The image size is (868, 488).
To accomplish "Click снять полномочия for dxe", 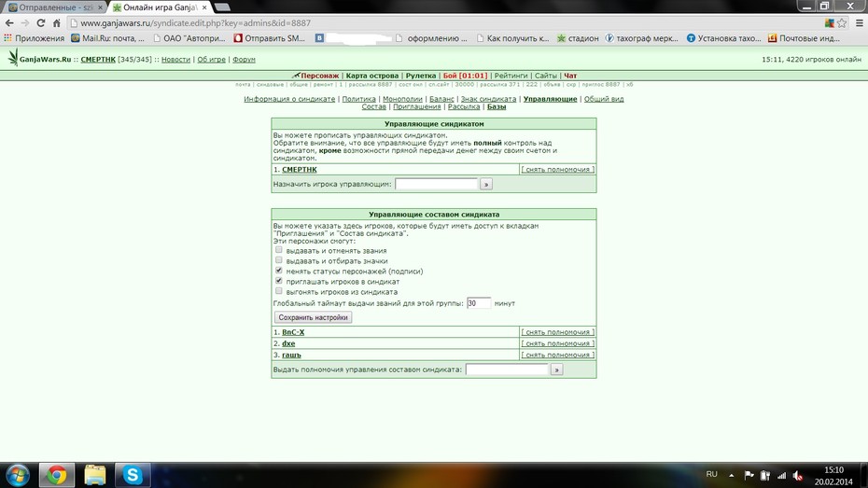I will click(557, 343).
